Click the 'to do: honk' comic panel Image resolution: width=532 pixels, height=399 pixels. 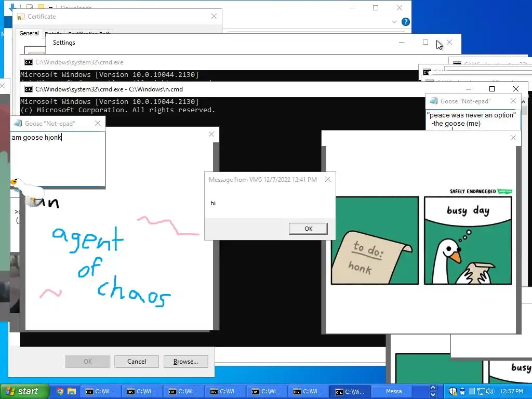(375, 241)
